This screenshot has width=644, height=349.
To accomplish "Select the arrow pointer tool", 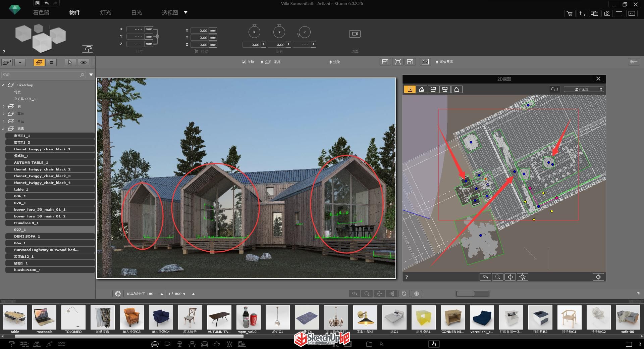I will click(70, 62).
